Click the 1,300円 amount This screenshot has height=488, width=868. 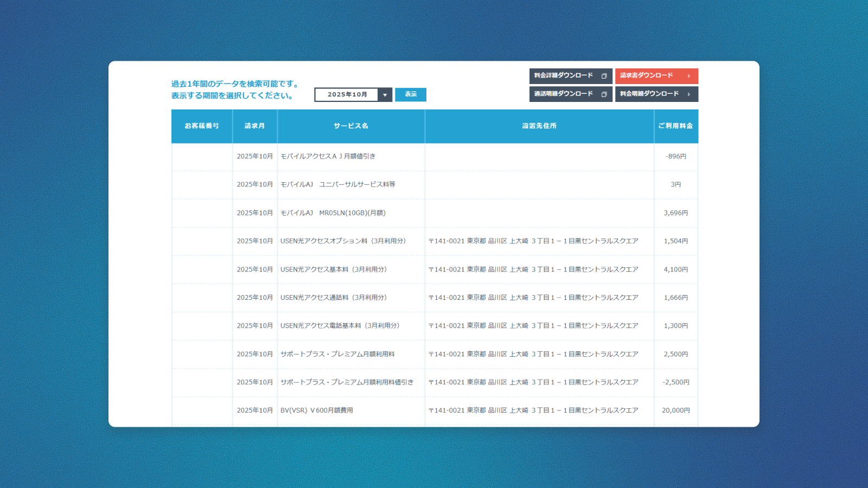676,326
